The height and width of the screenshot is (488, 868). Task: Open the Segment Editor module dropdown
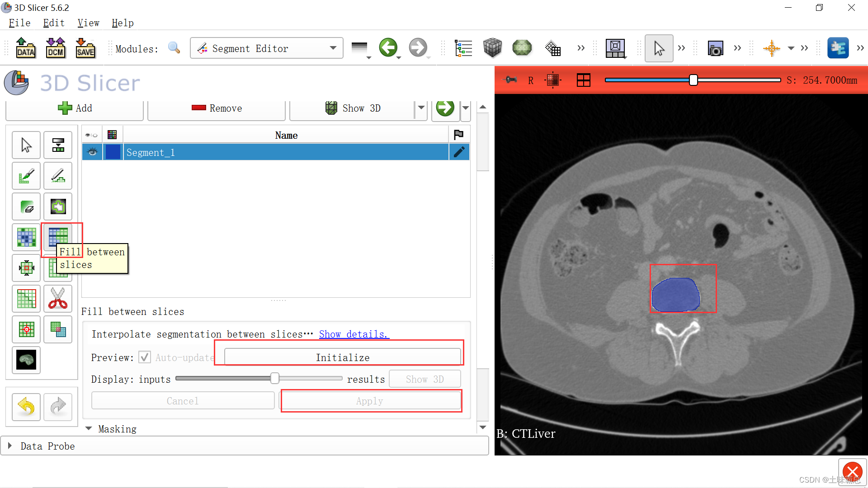click(x=267, y=48)
